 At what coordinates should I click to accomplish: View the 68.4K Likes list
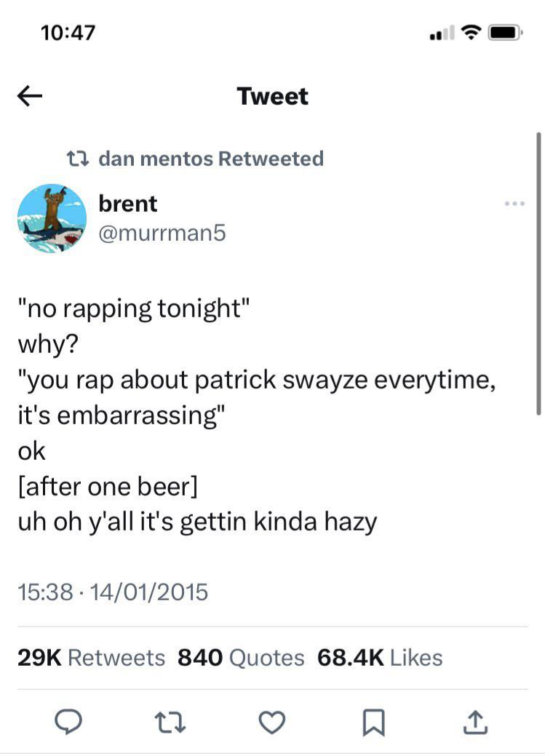(x=380, y=658)
